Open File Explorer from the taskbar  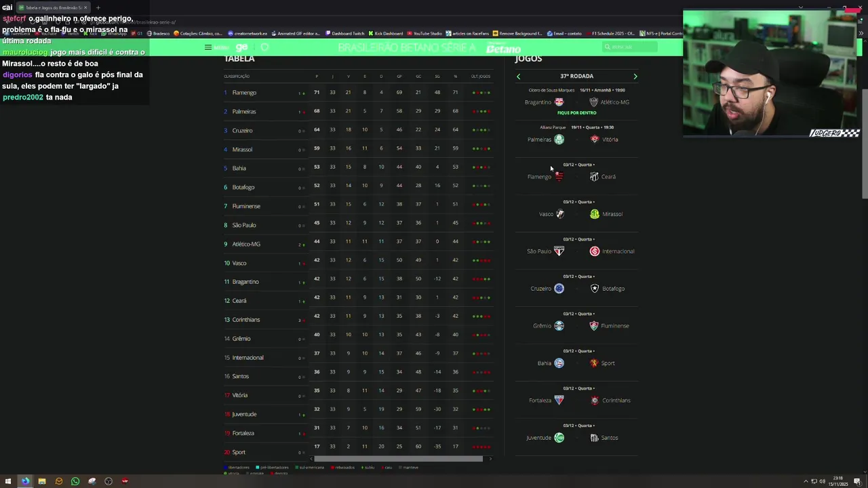42,481
